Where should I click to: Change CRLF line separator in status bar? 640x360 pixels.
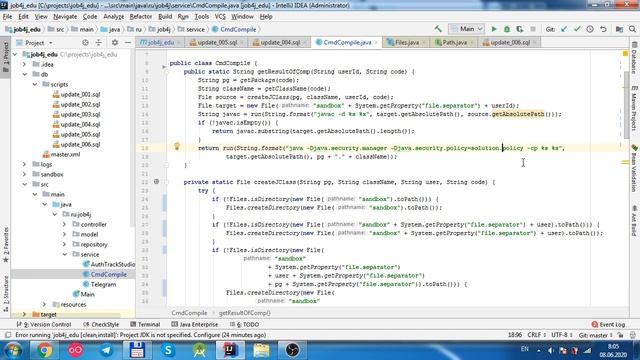(536, 335)
